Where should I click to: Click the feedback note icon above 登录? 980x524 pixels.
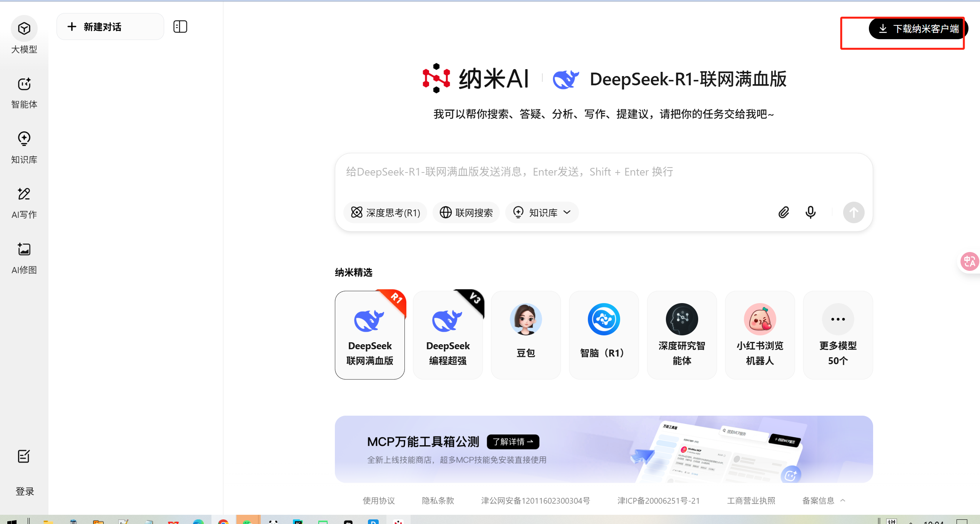pos(24,456)
